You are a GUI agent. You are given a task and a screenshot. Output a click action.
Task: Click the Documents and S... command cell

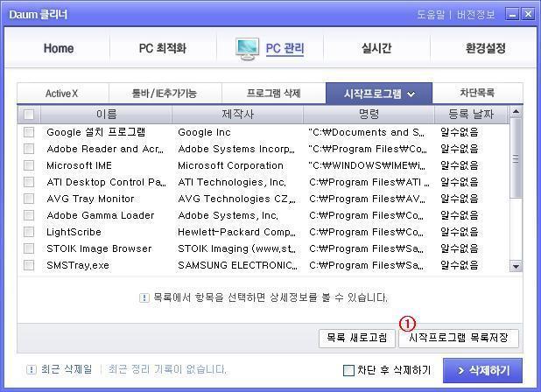tap(367, 132)
